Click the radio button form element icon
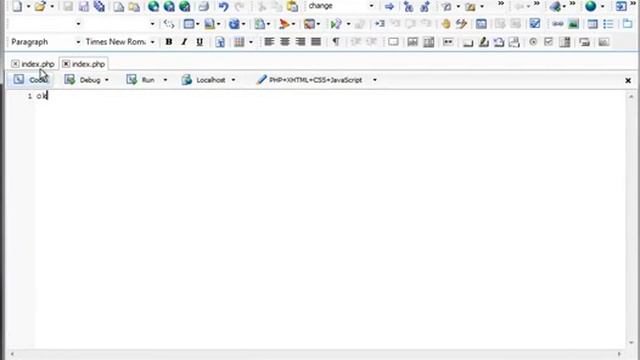Screen dimensions: 640x360 pyautogui.click(x=533, y=42)
